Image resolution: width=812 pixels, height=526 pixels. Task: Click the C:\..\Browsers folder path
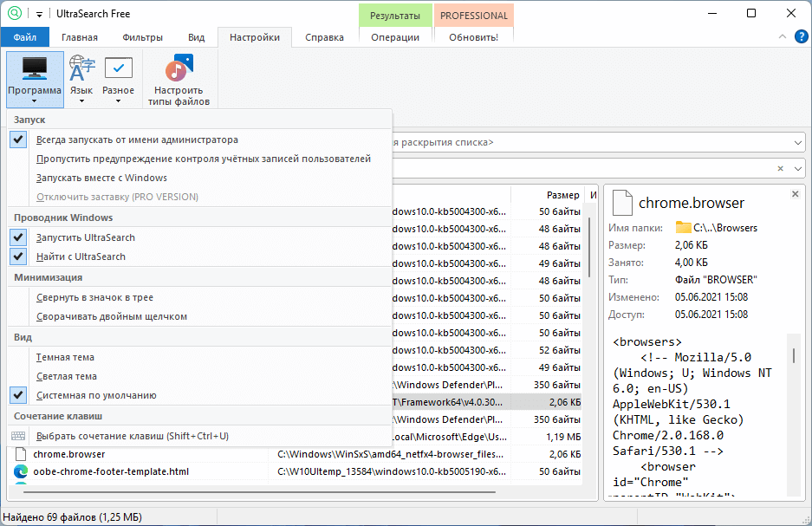click(x=725, y=228)
